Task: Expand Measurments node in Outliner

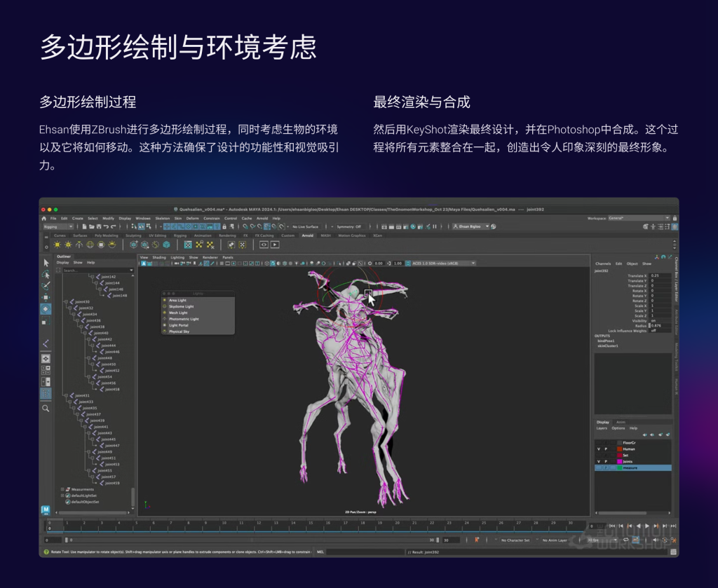Action: pos(62,490)
